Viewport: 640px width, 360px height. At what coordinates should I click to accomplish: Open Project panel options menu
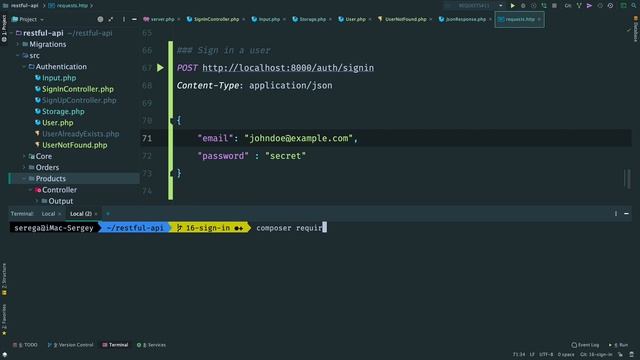[124, 19]
